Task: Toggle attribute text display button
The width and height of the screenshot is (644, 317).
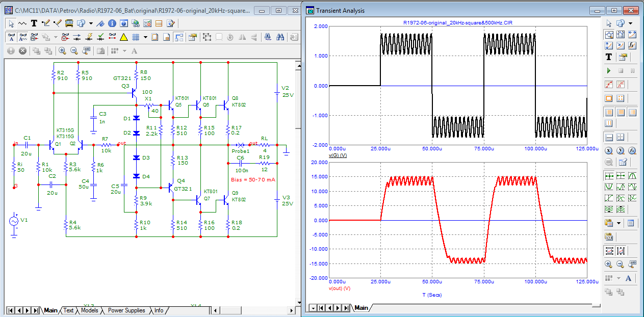Action: click(x=11, y=37)
